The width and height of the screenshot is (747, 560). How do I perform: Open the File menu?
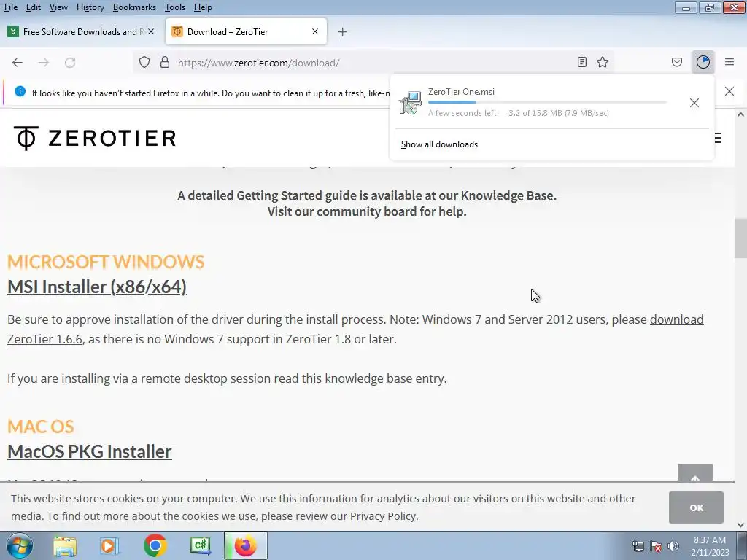tap(10, 7)
